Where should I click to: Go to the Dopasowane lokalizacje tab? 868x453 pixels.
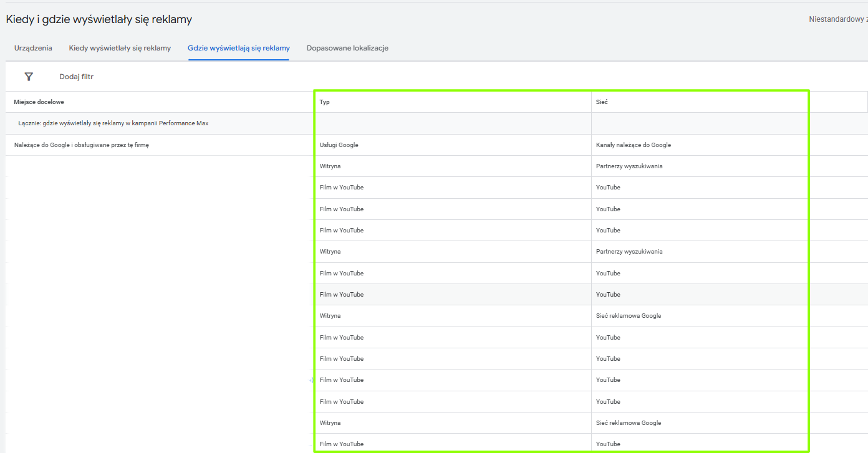pos(347,48)
